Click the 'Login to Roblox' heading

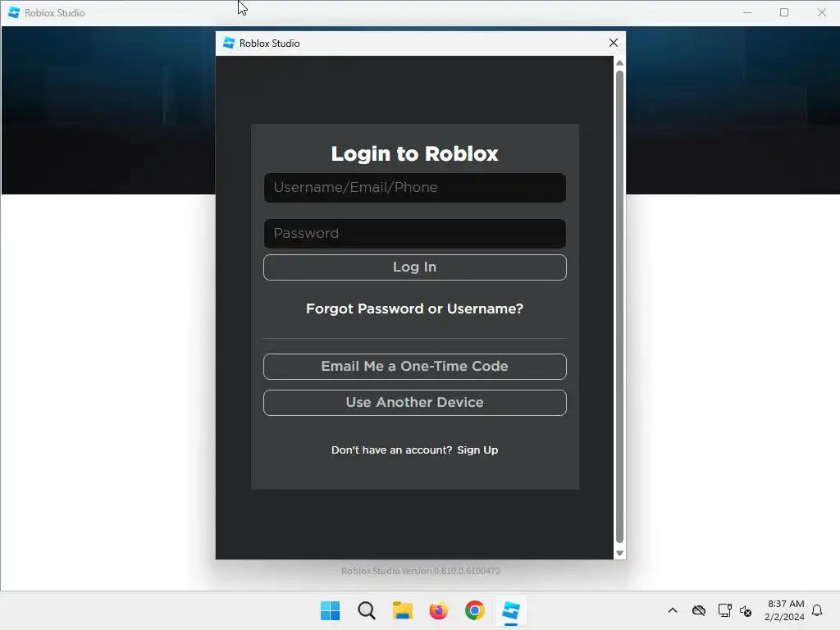414,154
